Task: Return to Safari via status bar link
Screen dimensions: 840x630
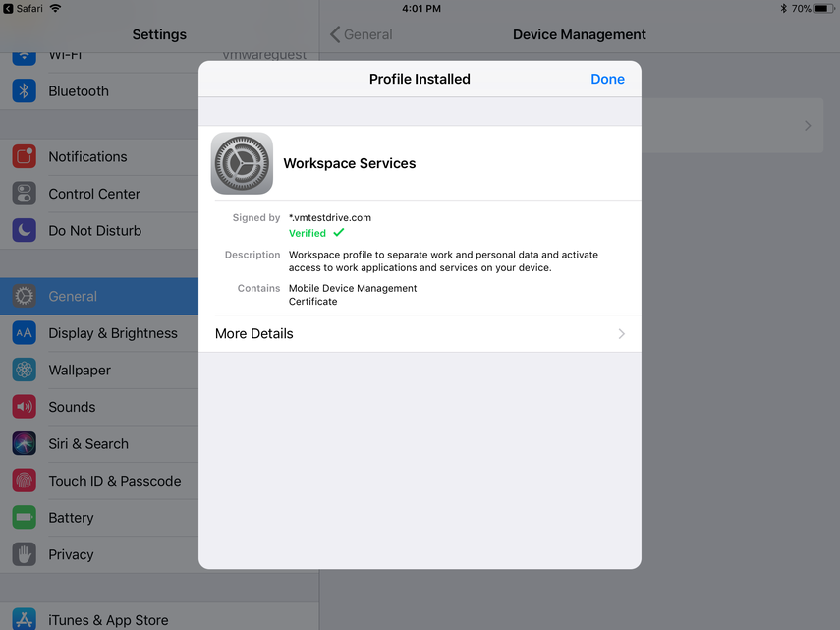Action: click(x=23, y=8)
